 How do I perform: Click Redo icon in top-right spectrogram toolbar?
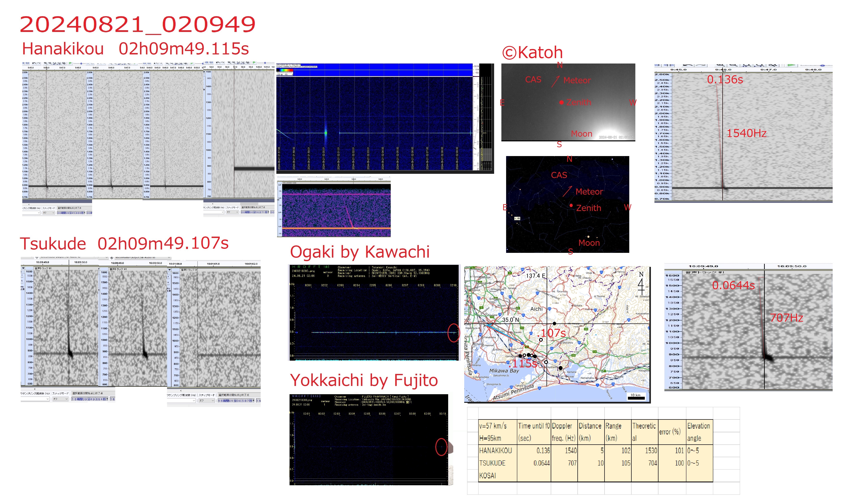coord(701,65)
